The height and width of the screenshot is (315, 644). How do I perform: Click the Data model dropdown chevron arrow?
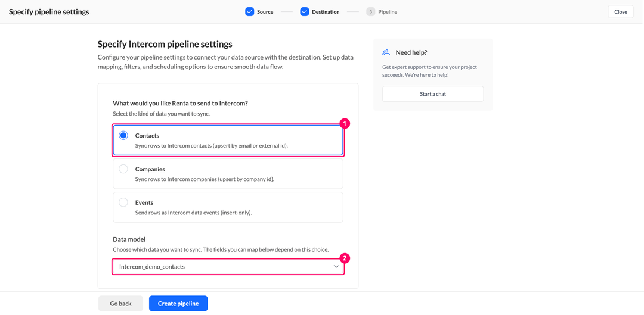point(336,267)
